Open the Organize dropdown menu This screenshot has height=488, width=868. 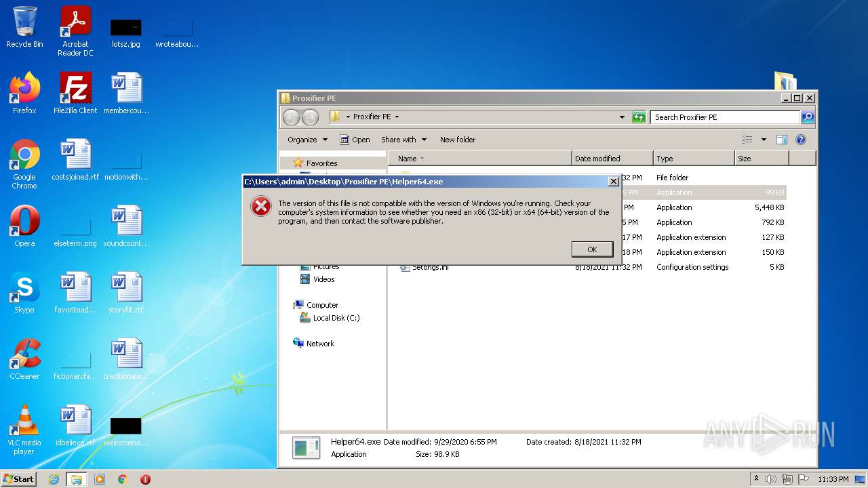(307, 140)
